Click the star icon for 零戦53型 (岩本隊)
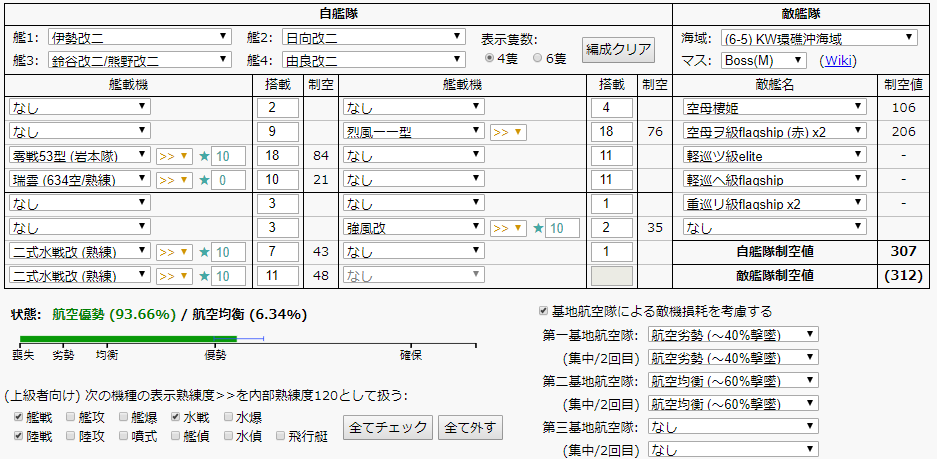The width and height of the screenshot is (937, 459). pyautogui.click(x=204, y=157)
